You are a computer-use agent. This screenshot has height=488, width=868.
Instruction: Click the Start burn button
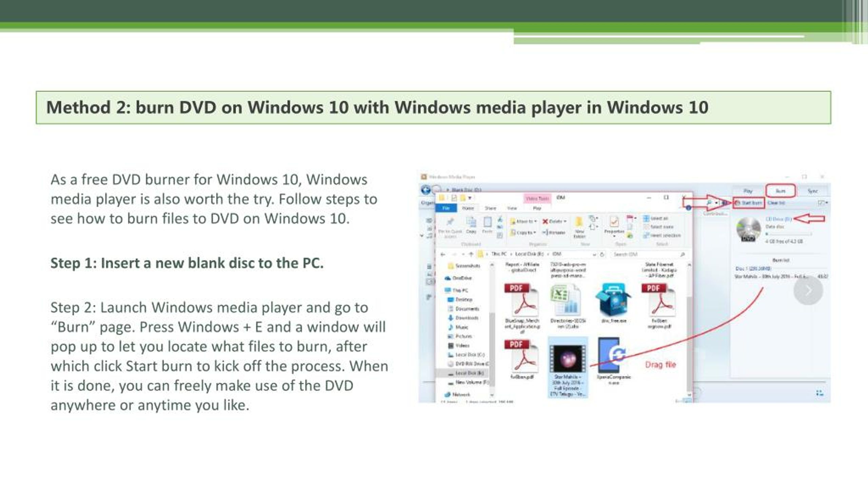point(749,203)
